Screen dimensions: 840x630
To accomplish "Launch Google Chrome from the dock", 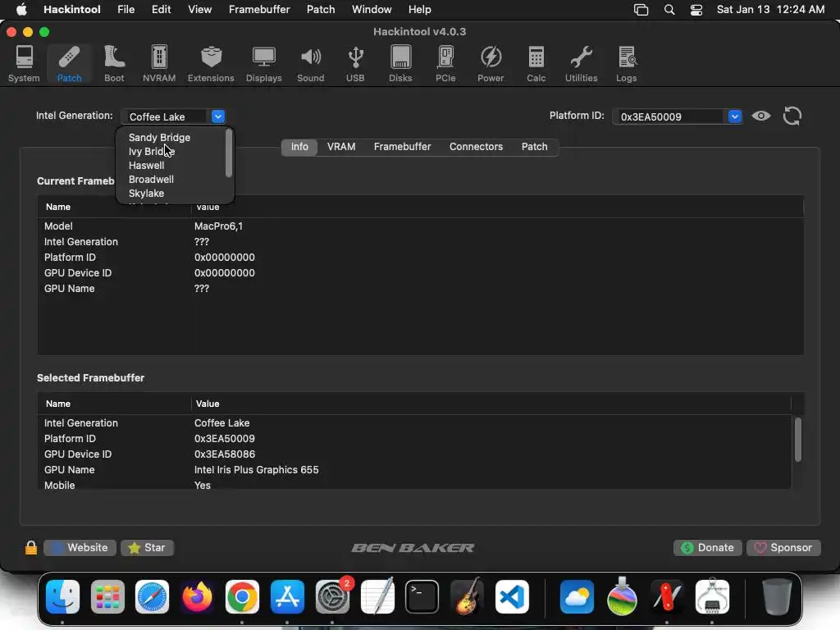I will (242, 596).
